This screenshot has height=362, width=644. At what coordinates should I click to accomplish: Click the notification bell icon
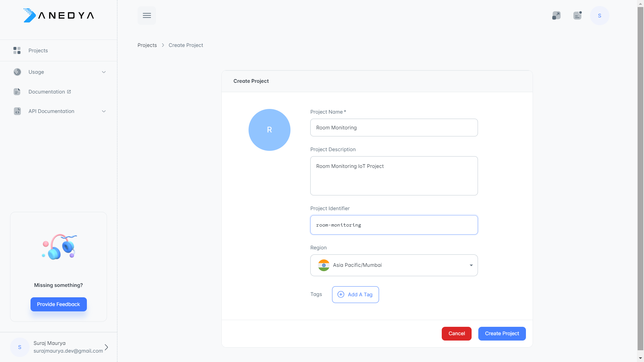click(578, 15)
